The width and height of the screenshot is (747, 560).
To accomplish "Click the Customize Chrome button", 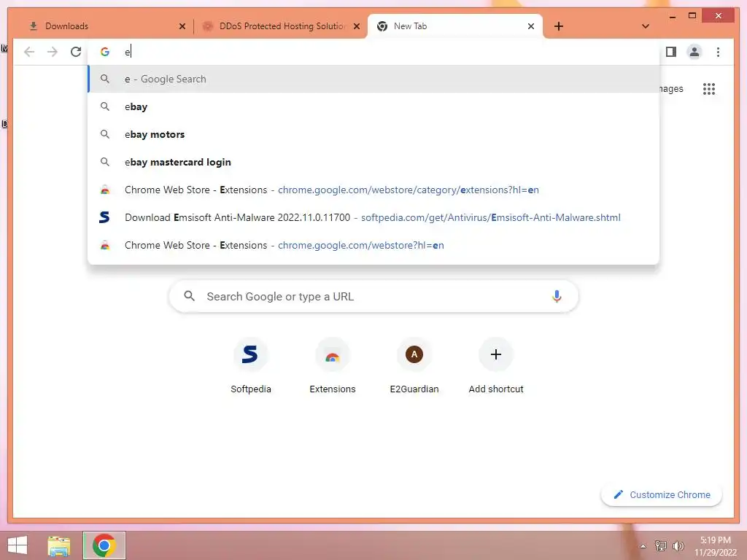I will pyautogui.click(x=662, y=495).
